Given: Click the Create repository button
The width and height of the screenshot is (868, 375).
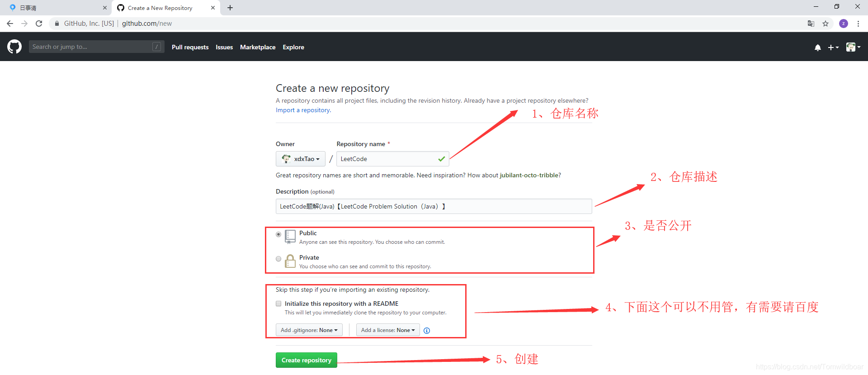Looking at the screenshot, I should [x=307, y=360].
